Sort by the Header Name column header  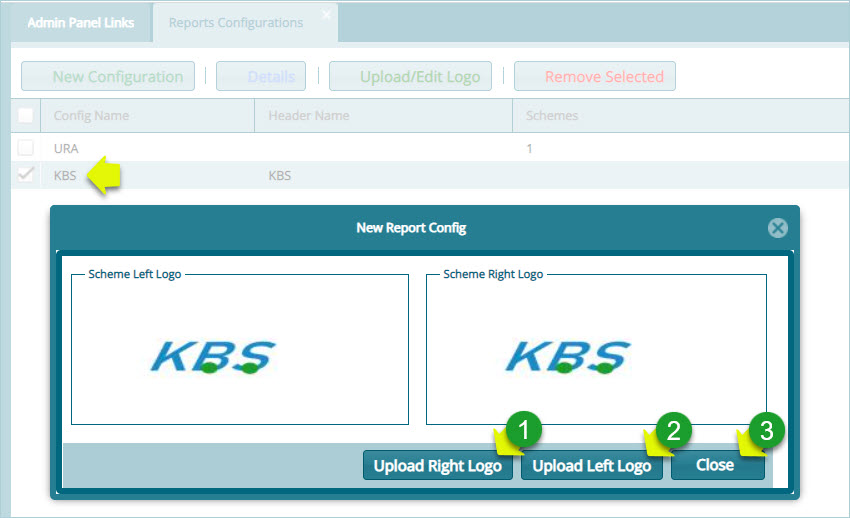pyautogui.click(x=383, y=115)
